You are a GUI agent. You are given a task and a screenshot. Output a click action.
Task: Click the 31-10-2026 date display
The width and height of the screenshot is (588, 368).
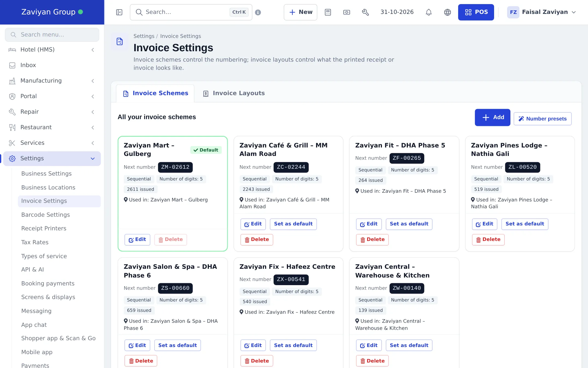[397, 12]
